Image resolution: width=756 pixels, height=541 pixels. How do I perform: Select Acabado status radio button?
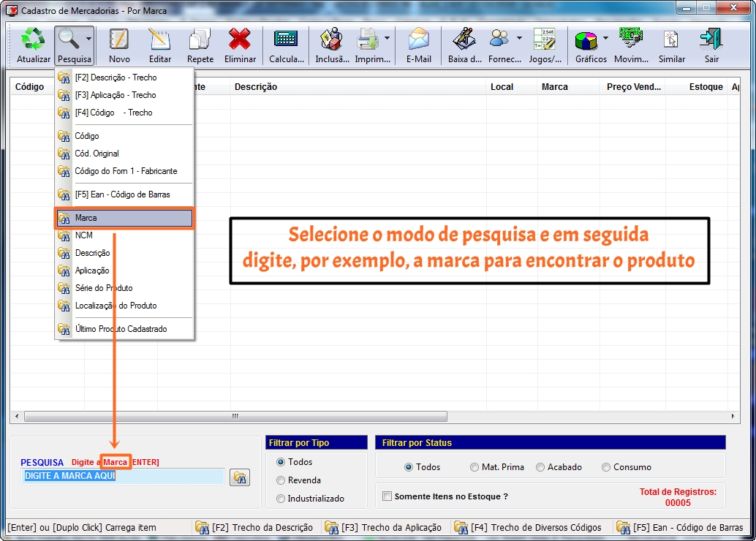[540, 467]
